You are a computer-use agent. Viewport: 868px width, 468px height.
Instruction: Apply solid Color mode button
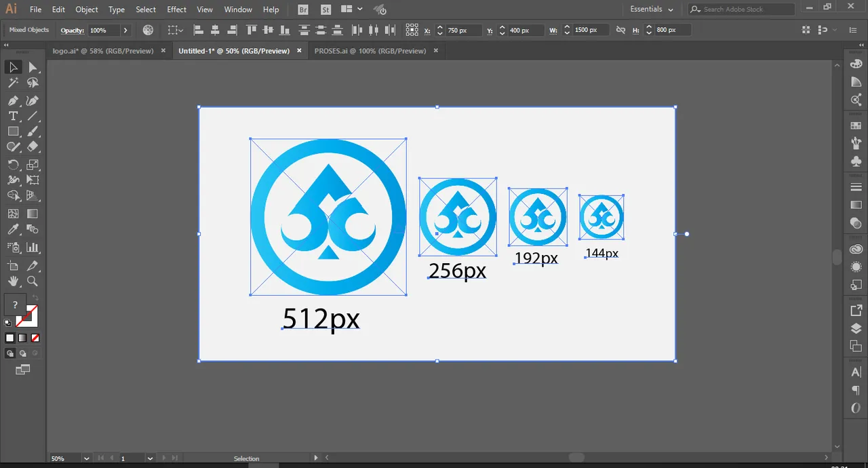coord(9,338)
